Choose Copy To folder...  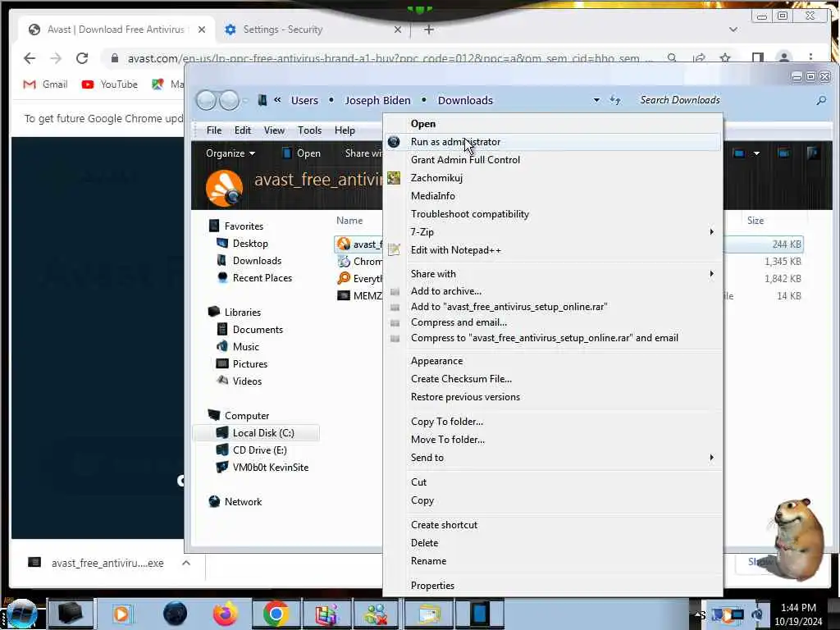(x=552, y=422)
